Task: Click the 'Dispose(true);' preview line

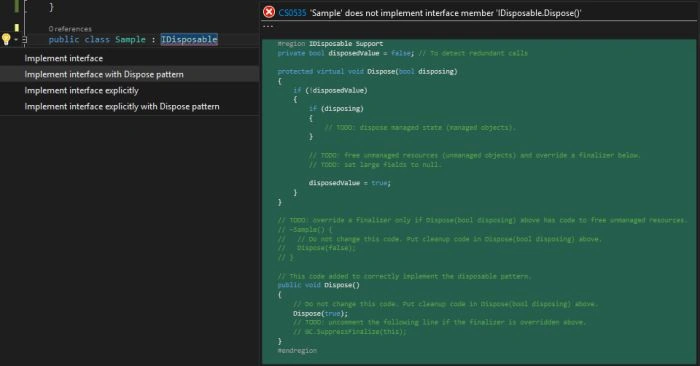Action: pyautogui.click(x=321, y=313)
